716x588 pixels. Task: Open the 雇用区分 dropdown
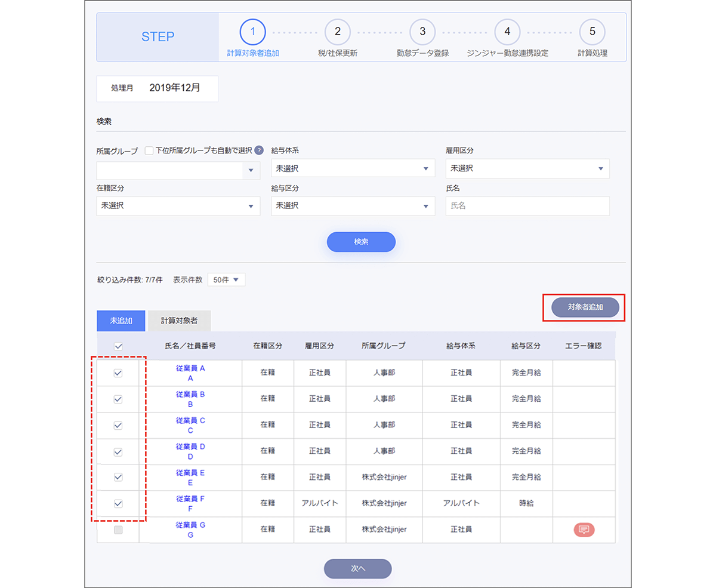(527, 168)
